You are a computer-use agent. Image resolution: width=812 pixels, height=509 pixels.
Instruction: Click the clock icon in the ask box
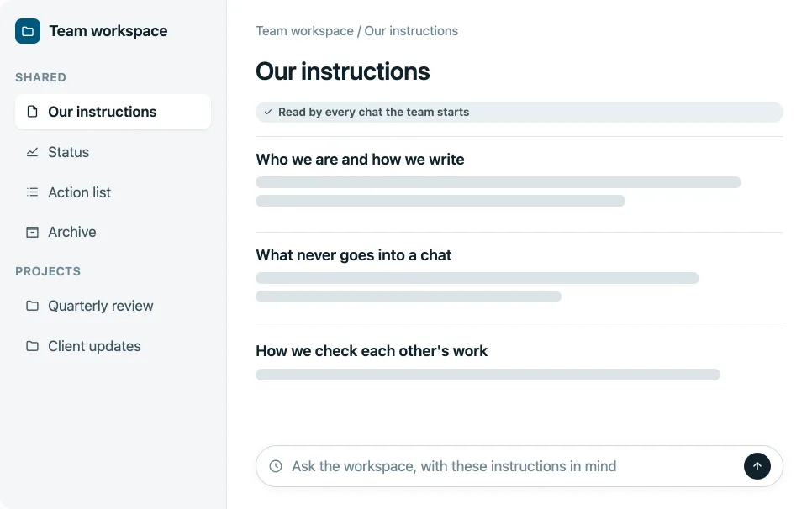[276, 466]
